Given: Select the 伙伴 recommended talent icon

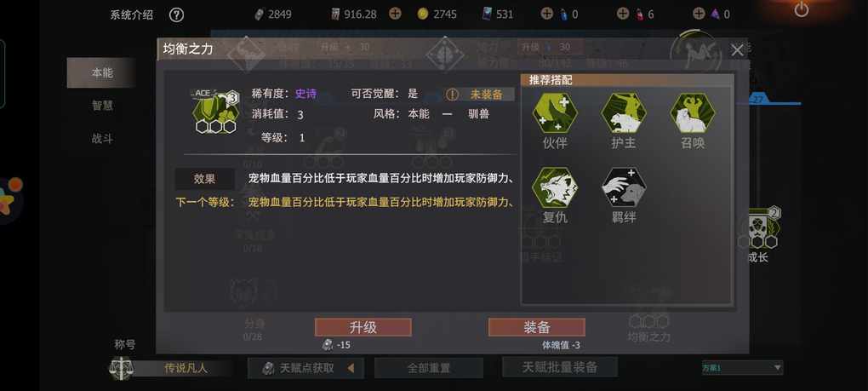Looking at the screenshot, I should [x=555, y=113].
